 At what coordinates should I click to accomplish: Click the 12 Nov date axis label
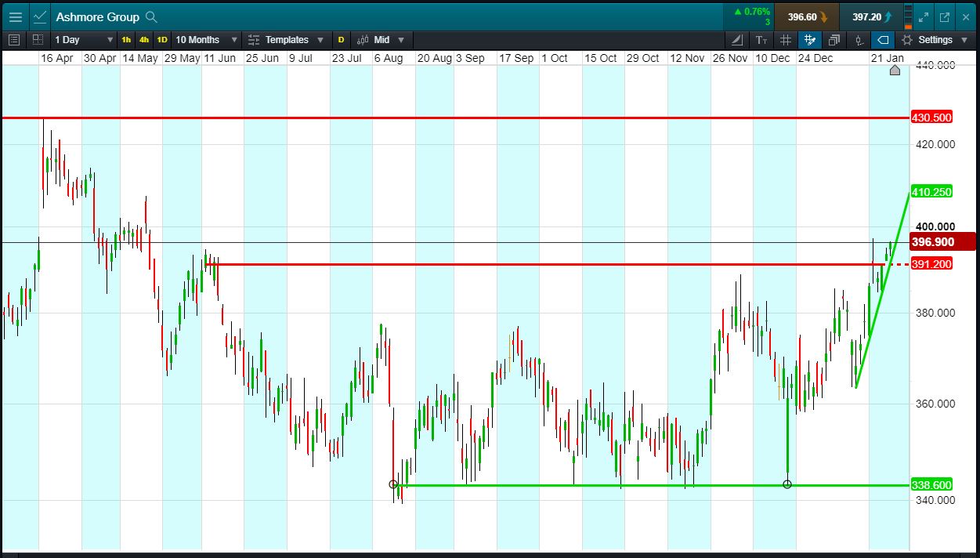tap(688, 58)
